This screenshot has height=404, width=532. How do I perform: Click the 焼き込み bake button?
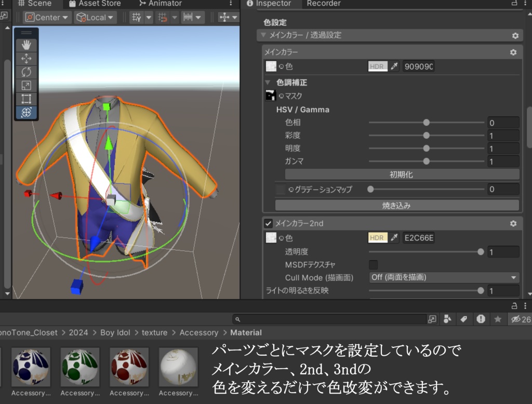click(397, 205)
